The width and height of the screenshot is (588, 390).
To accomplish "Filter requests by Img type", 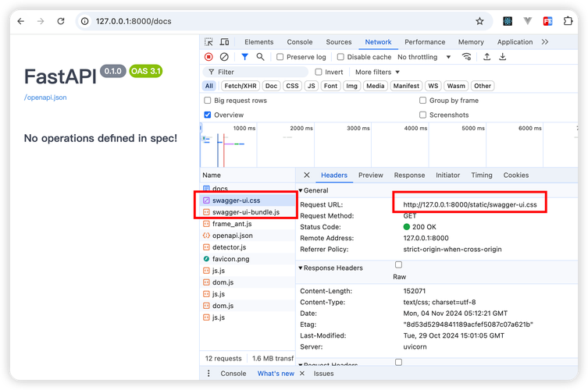I will point(351,86).
